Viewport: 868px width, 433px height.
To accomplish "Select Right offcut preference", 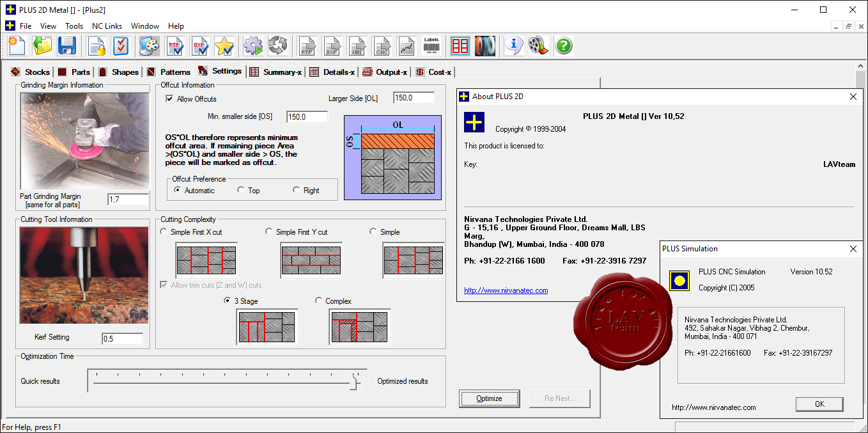I will click(297, 191).
